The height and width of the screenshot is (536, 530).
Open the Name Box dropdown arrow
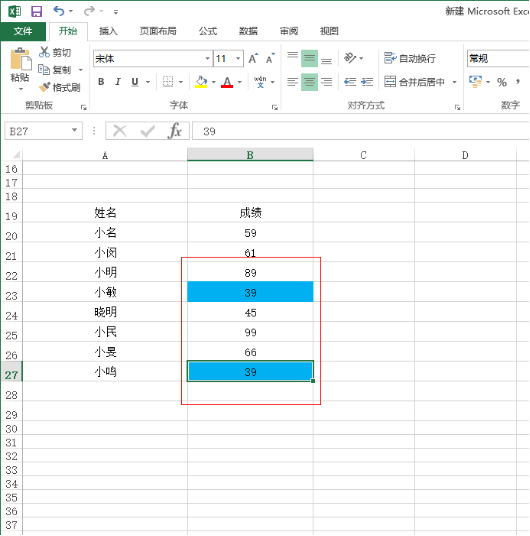[75, 131]
